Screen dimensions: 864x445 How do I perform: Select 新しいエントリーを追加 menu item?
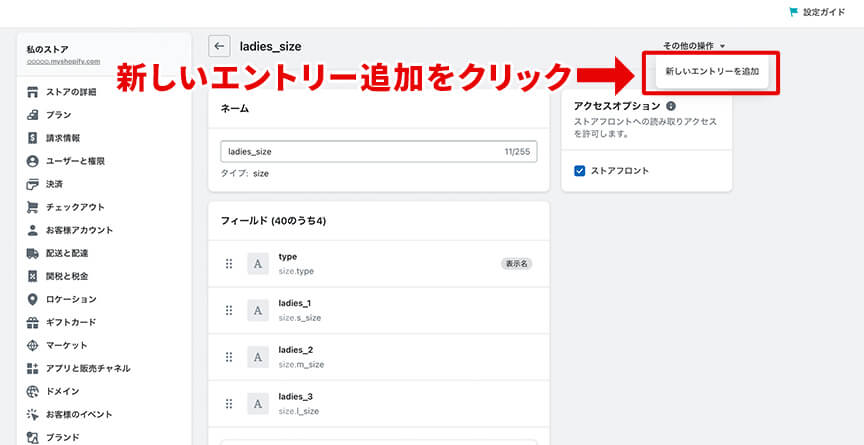712,72
